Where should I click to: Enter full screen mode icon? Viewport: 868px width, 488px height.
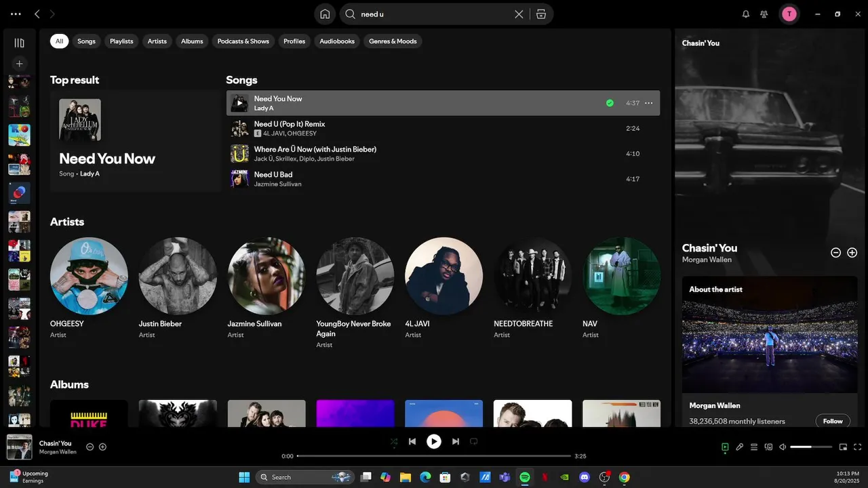(x=857, y=447)
